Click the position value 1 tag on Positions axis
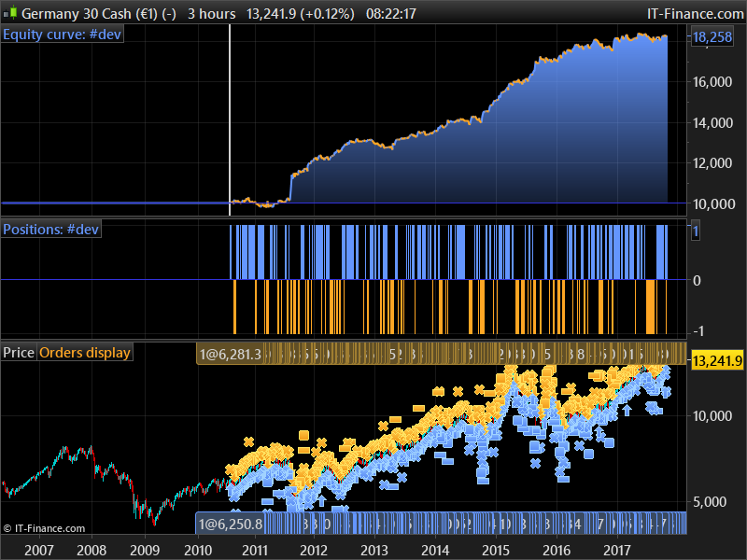This screenshot has height=560, width=747. [x=695, y=231]
